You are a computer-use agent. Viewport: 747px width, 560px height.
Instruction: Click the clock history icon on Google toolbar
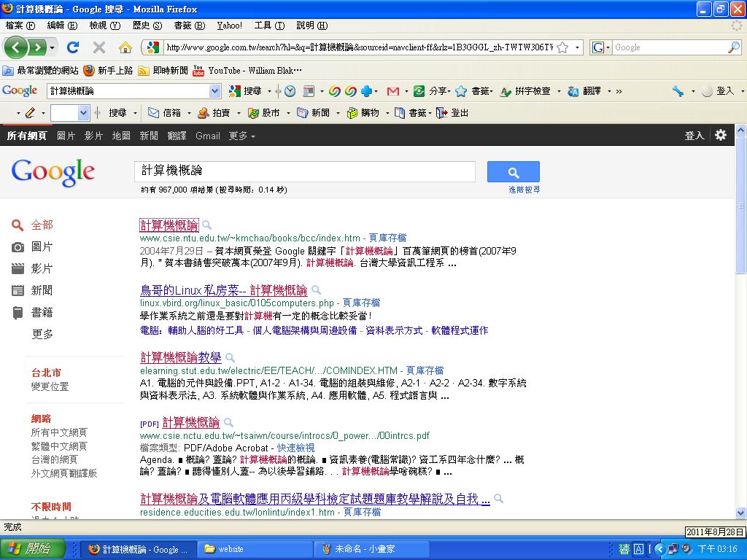coord(290,91)
